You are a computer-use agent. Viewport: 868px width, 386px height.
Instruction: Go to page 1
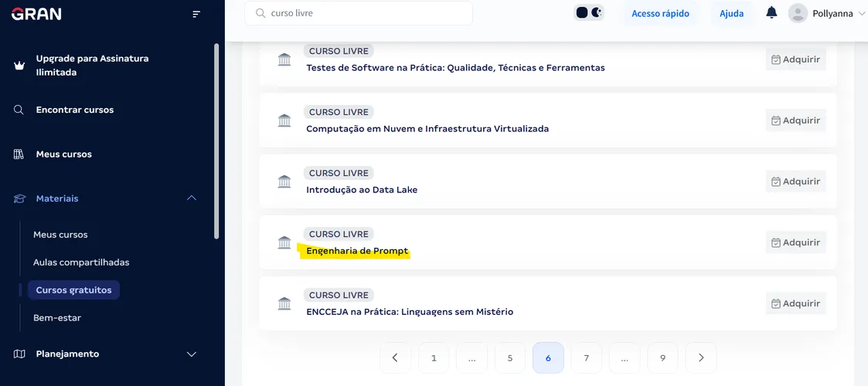tap(434, 357)
